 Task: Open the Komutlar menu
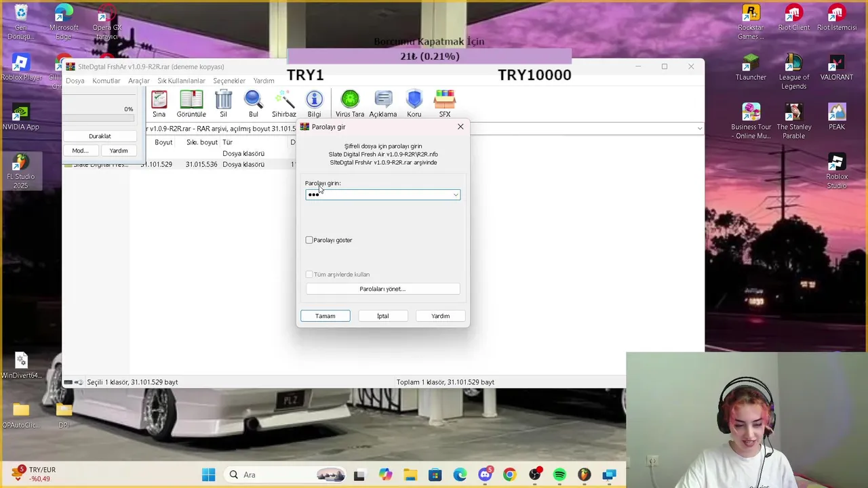click(106, 81)
